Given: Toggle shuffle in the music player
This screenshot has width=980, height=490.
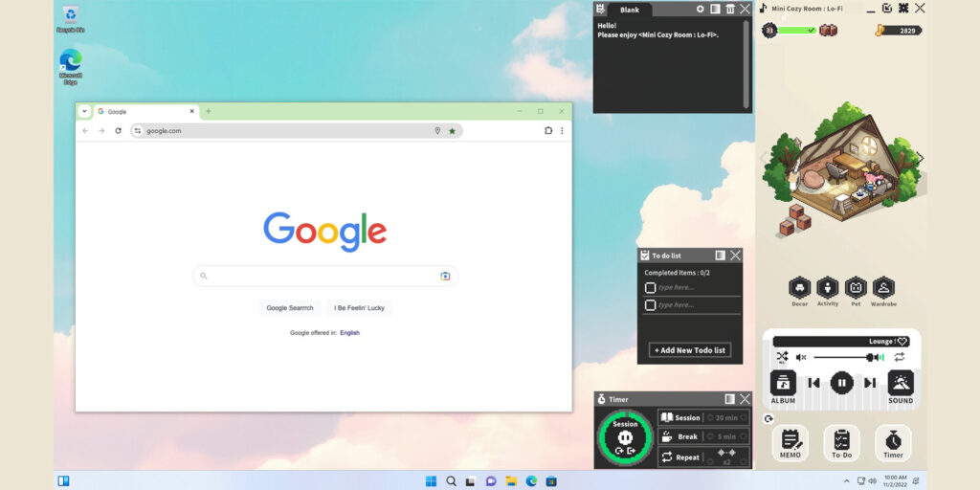Looking at the screenshot, I should click(782, 357).
